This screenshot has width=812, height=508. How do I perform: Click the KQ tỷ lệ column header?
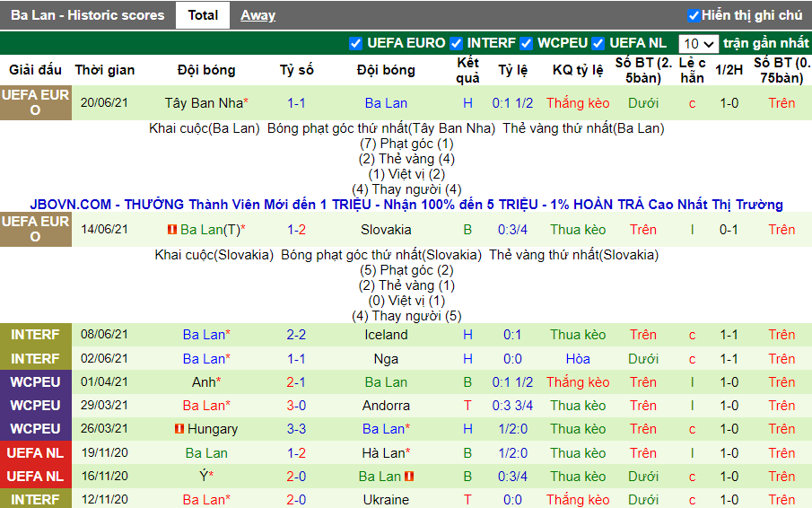point(578,70)
